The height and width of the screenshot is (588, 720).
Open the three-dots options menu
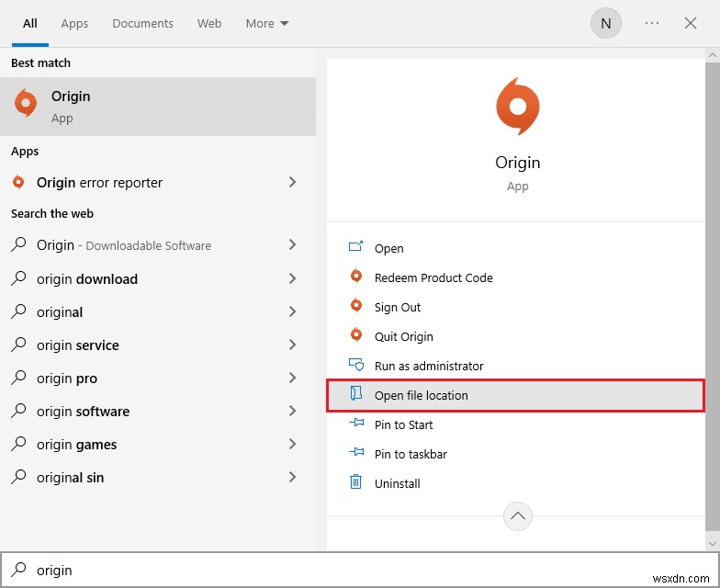(x=652, y=24)
